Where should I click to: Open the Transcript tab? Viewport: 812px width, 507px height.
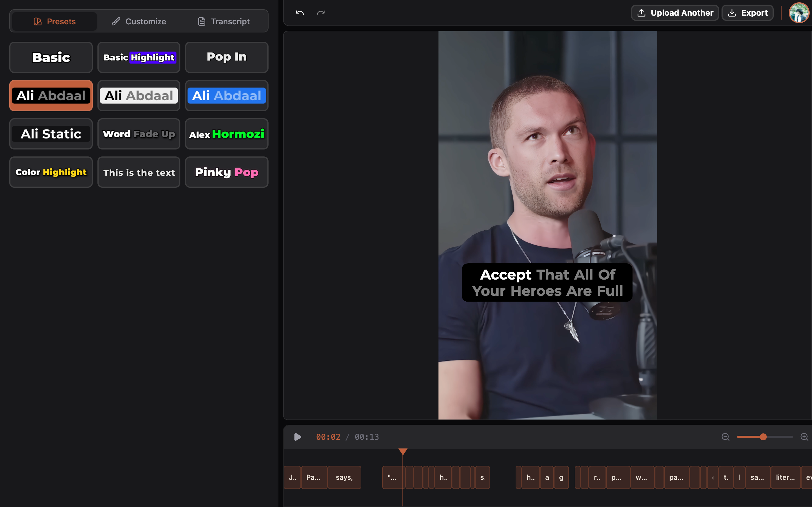[224, 21]
